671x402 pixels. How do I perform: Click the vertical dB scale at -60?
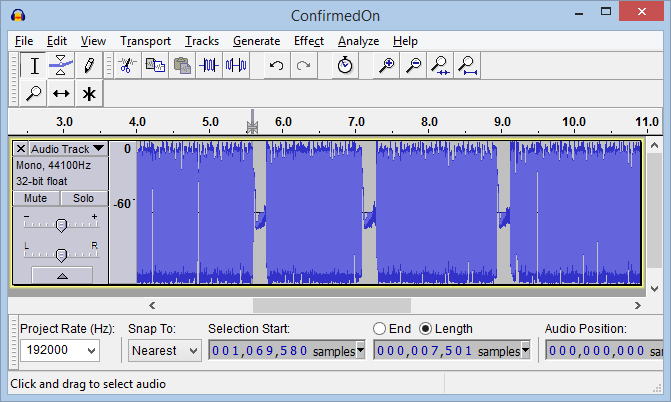point(123,204)
